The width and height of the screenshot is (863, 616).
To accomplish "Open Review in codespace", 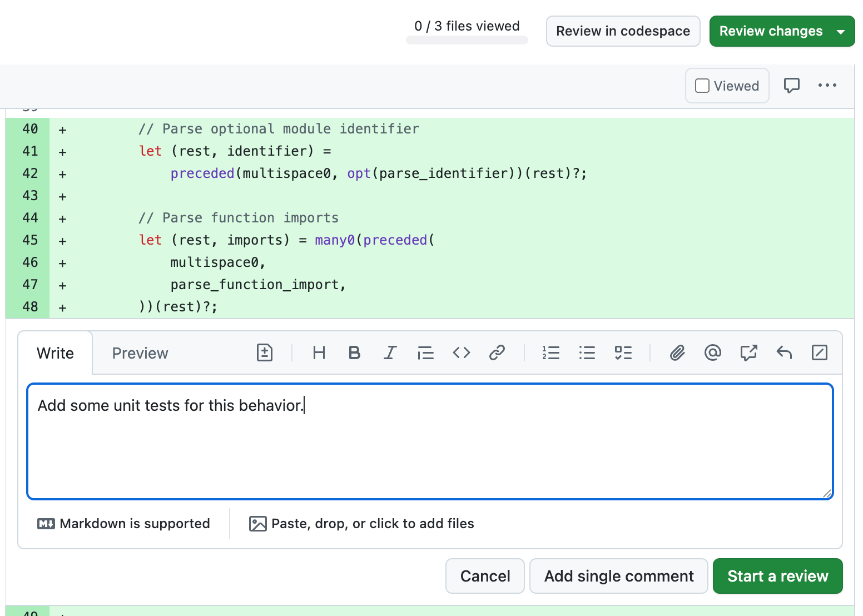I will (623, 31).
